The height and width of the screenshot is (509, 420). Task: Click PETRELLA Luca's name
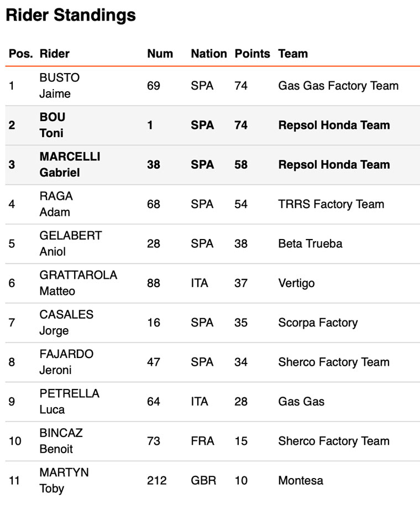tap(69, 401)
